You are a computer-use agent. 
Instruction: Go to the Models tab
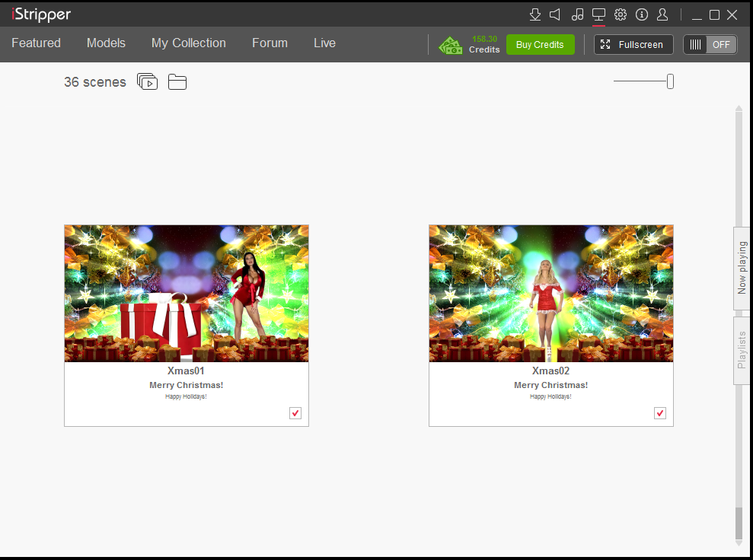pos(106,43)
